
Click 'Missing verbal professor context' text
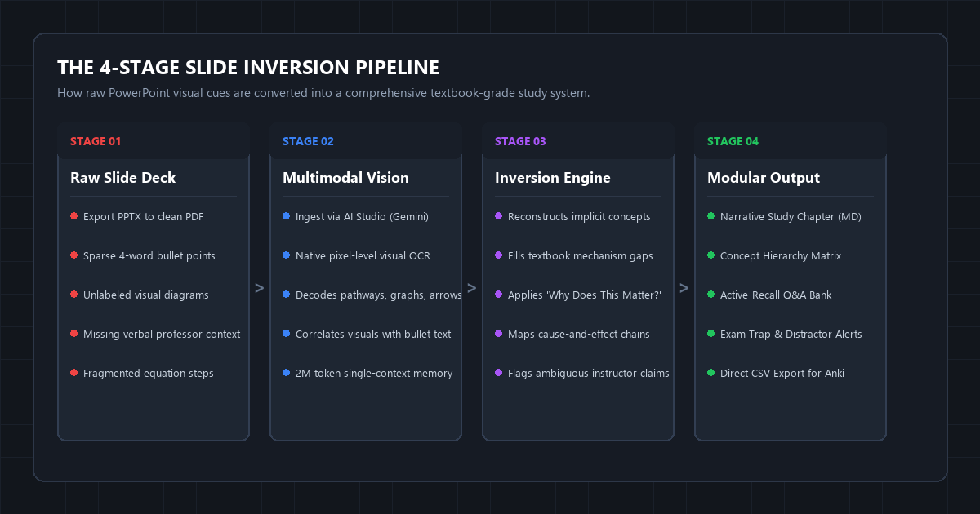[162, 335]
